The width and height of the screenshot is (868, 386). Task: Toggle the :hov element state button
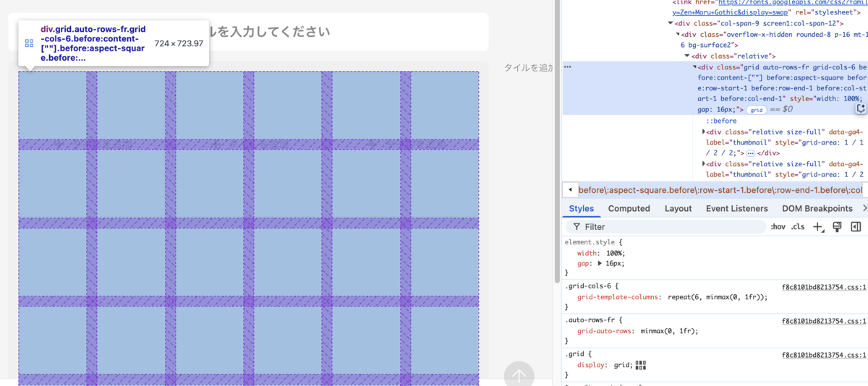pyautogui.click(x=778, y=227)
